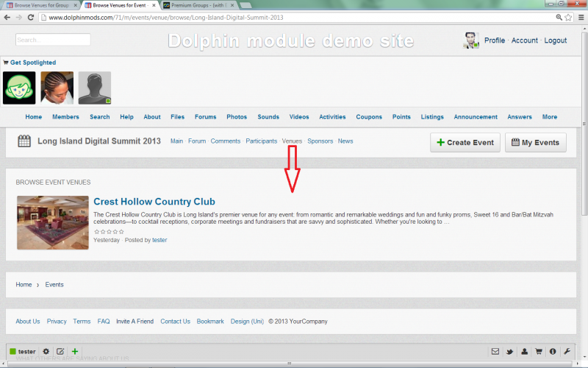Viewport: 588px width, 368px height.
Task: Open Forums menu item
Action: coord(206,117)
